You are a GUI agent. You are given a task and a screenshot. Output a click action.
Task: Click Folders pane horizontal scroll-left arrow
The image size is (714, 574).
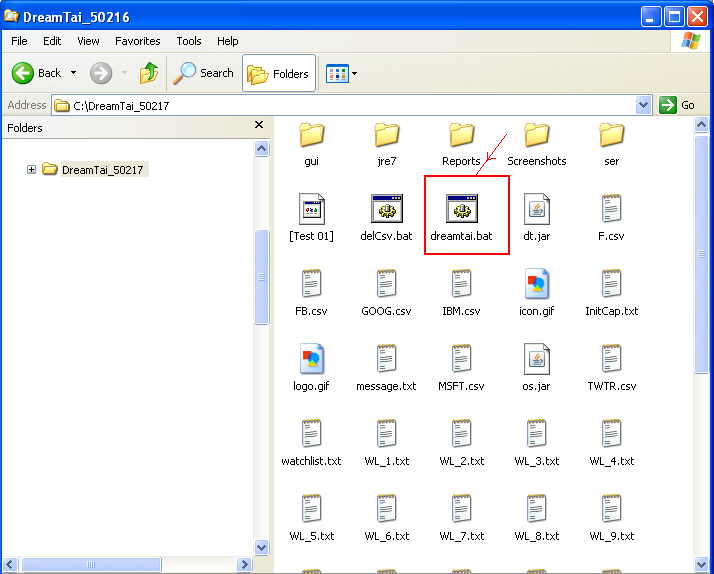pos(10,564)
